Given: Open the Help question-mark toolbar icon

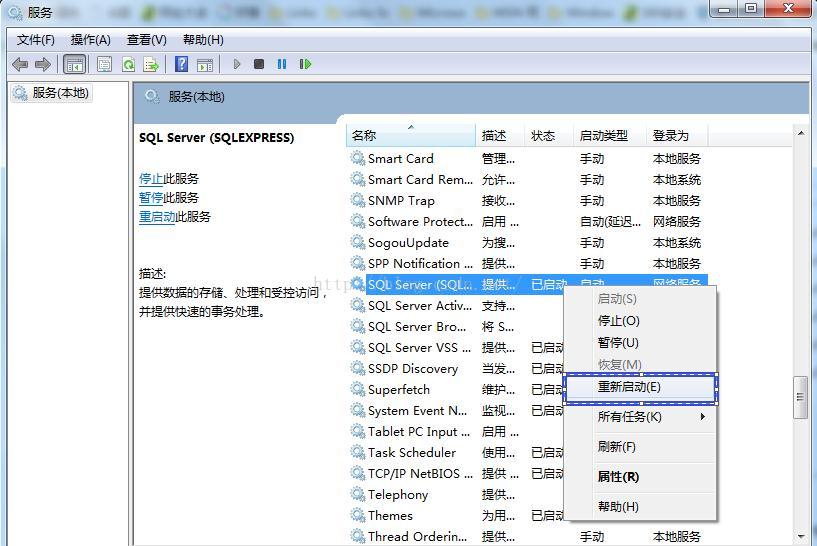Looking at the screenshot, I should [x=181, y=65].
